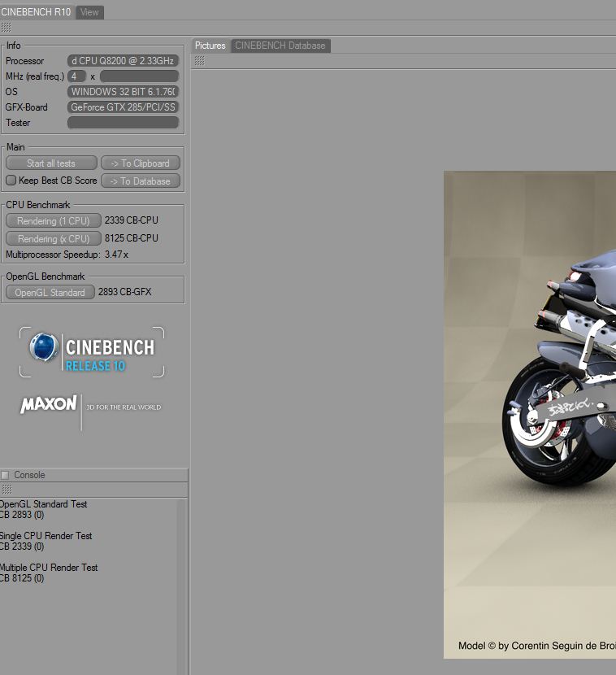
Task: Click the 8125 CB-CPU multi score
Action: click(131, 238)
